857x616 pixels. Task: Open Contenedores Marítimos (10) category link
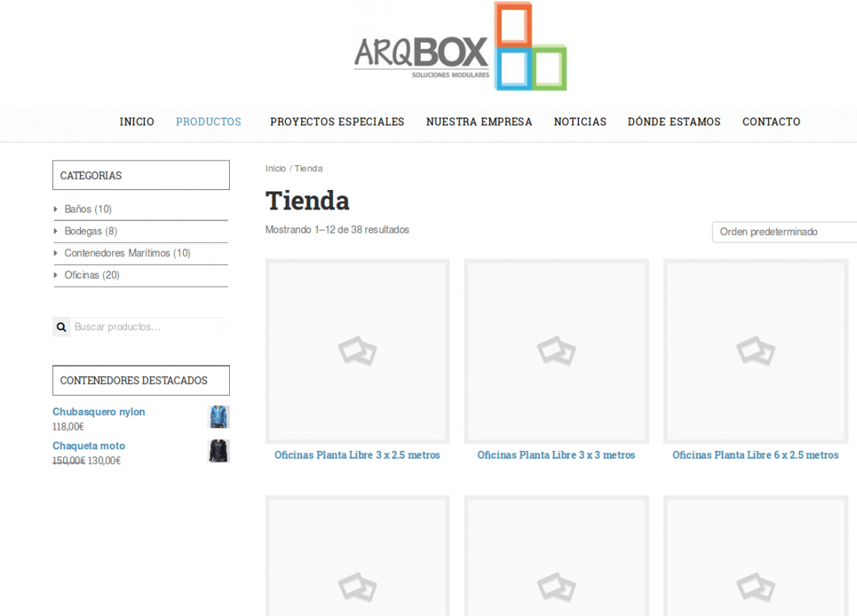coord(127,253)
